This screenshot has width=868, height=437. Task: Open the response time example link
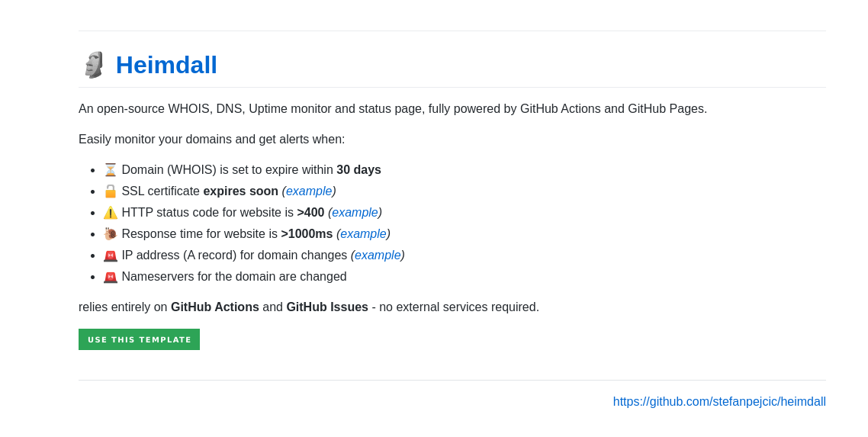coord(363,234)
